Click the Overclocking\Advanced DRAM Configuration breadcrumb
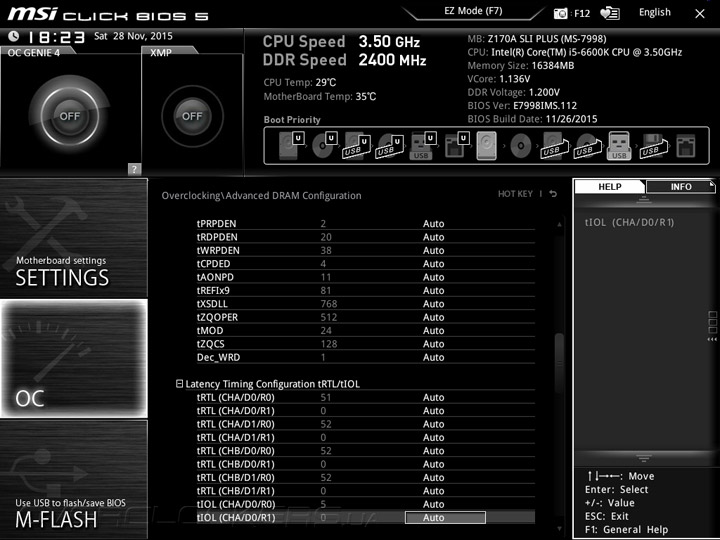 261,196
